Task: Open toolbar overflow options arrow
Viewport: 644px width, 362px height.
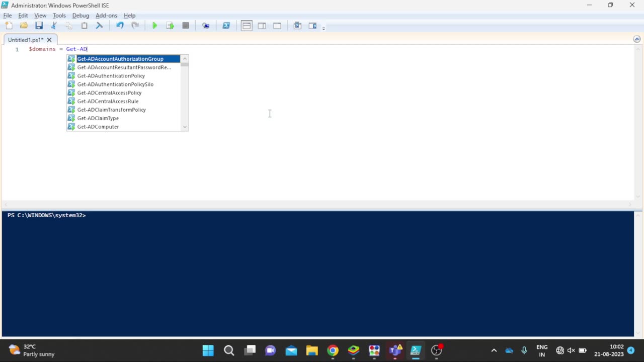Action: (324, 28)
